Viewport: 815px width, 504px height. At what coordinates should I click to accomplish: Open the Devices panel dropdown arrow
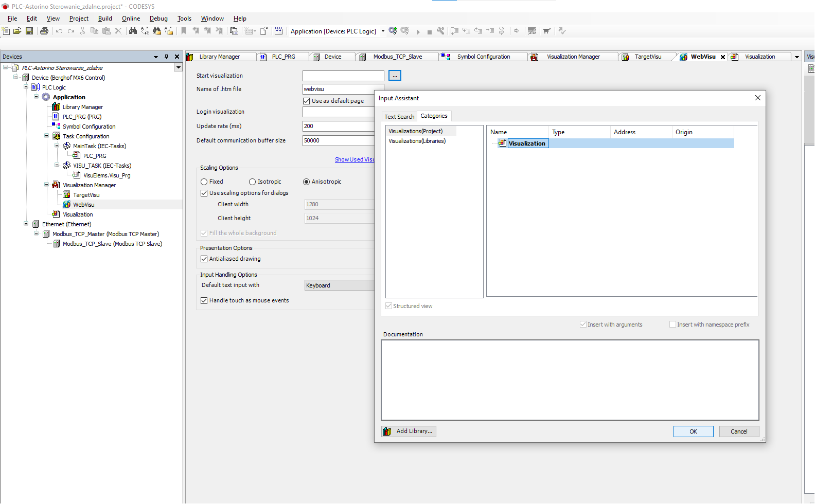(x=156, y=57)
